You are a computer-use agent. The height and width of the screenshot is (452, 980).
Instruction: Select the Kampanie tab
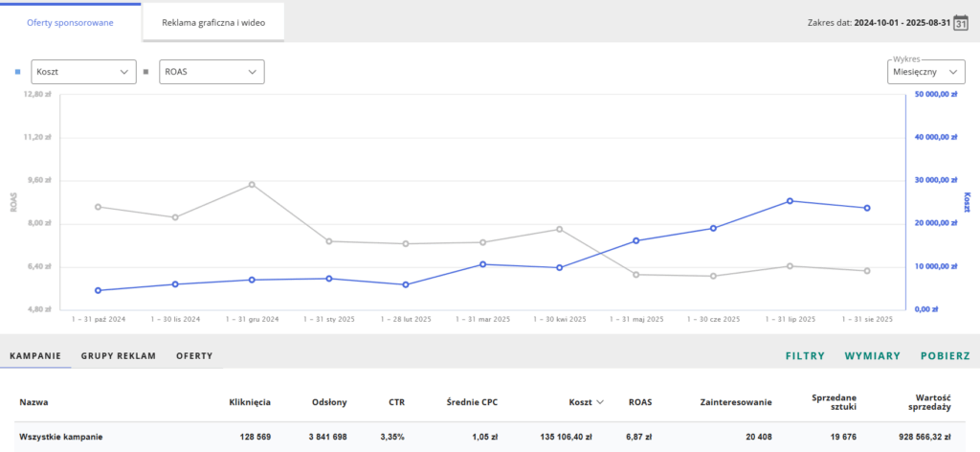click(35, 356)
